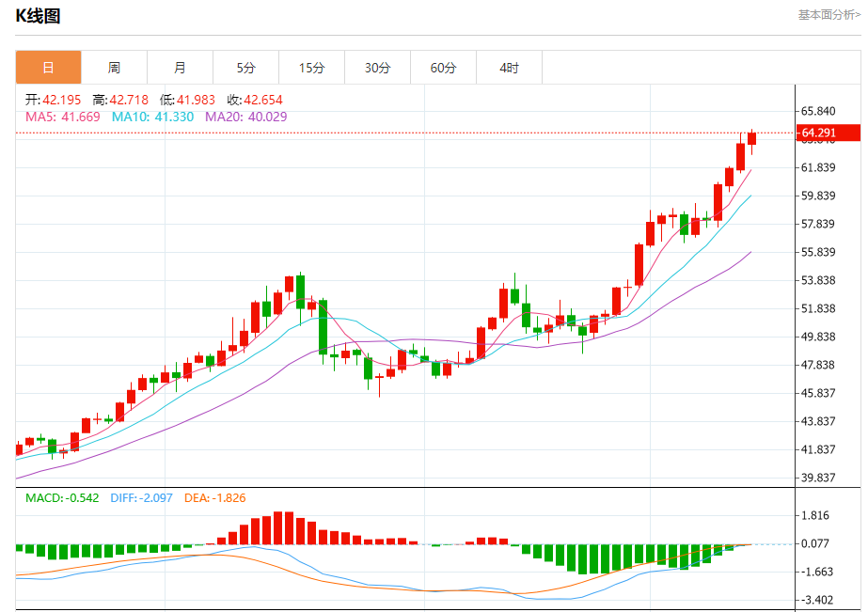
Task: Open the 月 monthly chart tab
Action: pos(180,68)
